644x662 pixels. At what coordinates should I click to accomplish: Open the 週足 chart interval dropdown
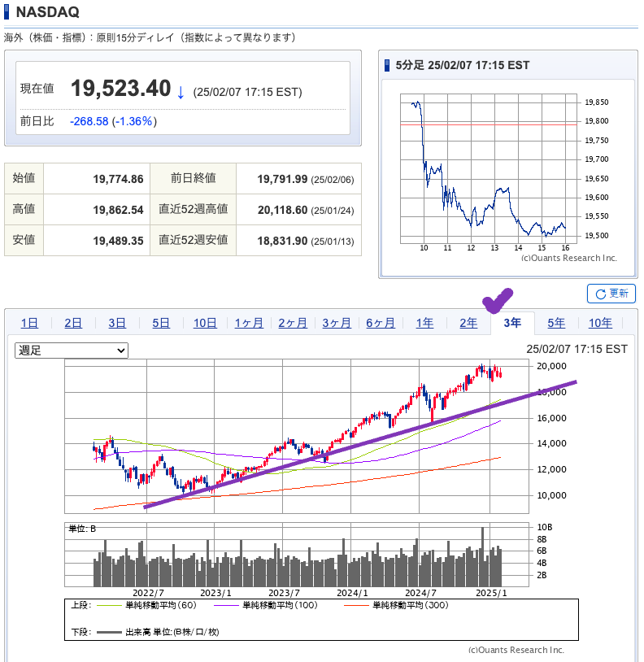72,351
